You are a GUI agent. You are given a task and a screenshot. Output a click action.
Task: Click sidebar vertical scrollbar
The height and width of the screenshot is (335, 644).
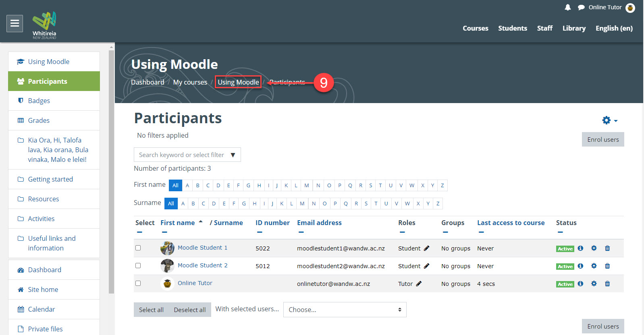point(112,171)
